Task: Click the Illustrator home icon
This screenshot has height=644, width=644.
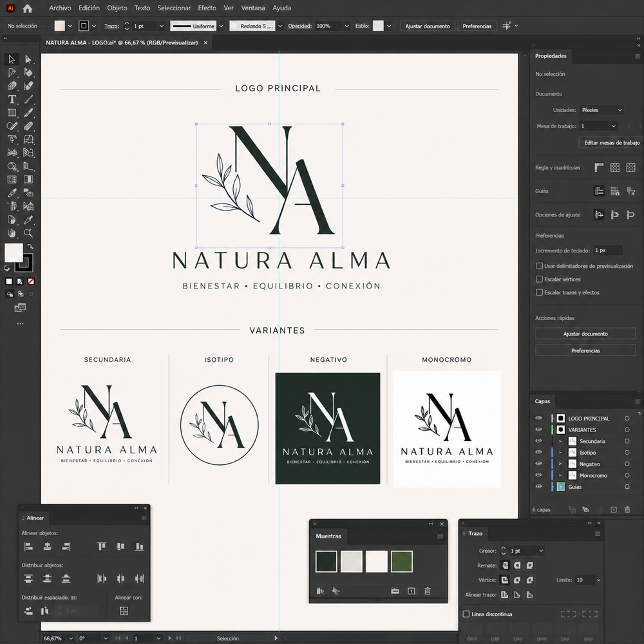Action: [28, 8]
